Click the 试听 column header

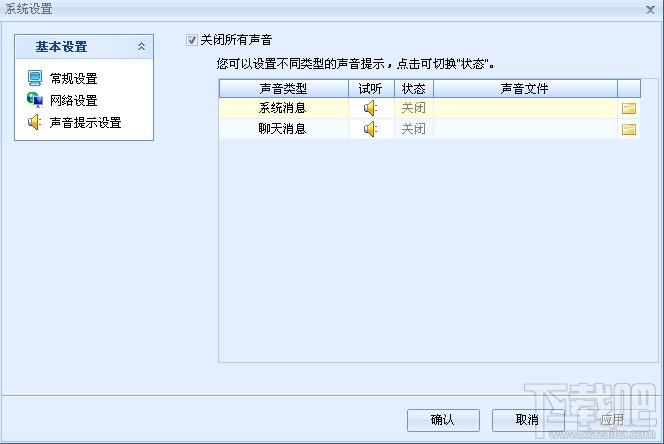(371, 89)
